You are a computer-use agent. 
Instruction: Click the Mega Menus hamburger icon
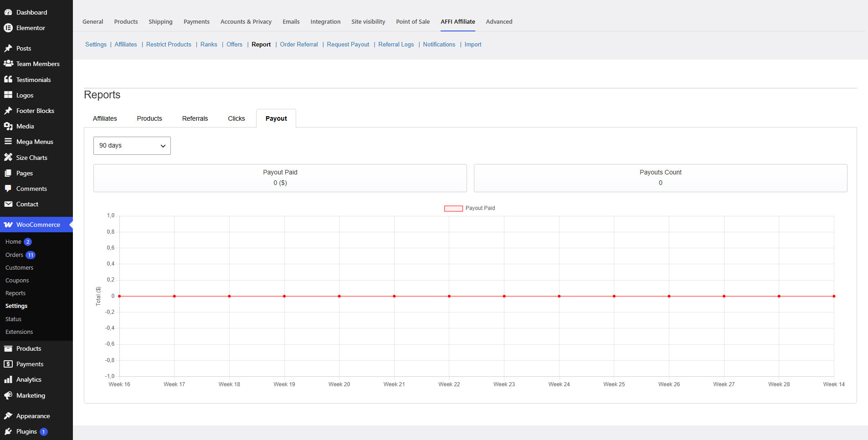pos(8,142)
